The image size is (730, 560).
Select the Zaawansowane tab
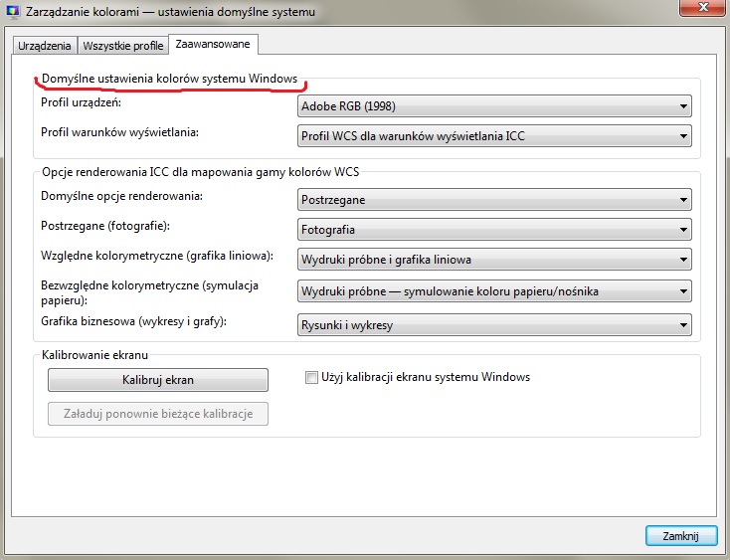tap(213, 44)
